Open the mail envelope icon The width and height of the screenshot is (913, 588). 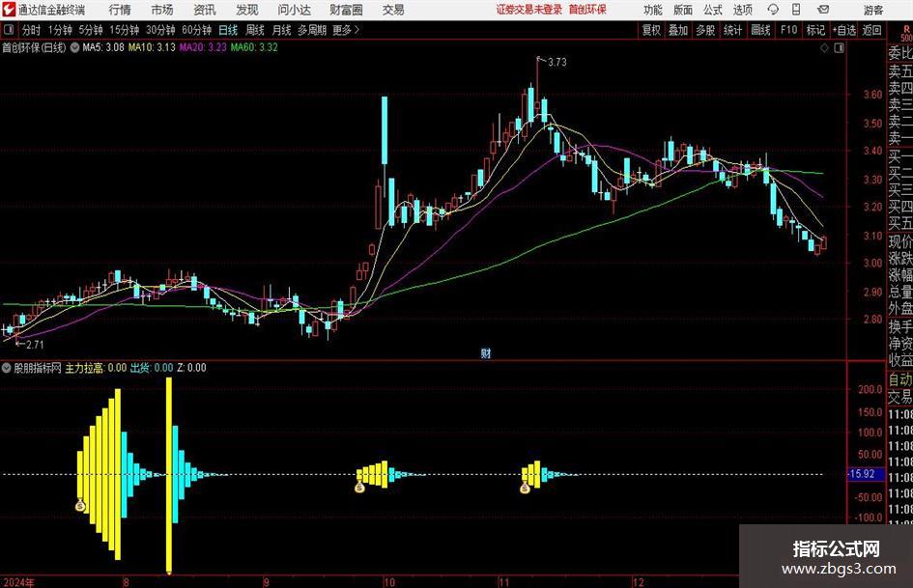823,10
